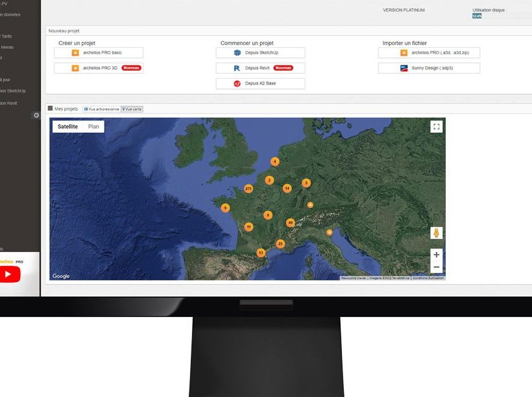Start a project from K2 Base
This screenshot has width=532, height=397.
[x=260, y=83]
